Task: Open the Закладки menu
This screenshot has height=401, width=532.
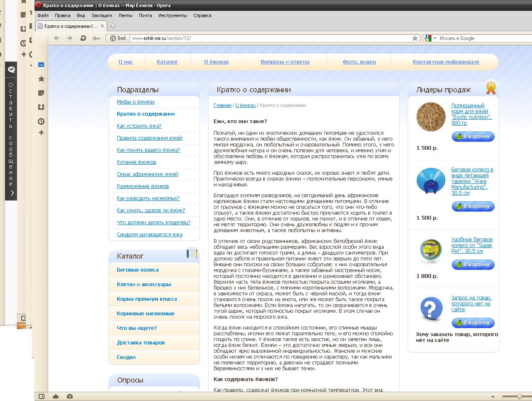Action: click(102, 15)
